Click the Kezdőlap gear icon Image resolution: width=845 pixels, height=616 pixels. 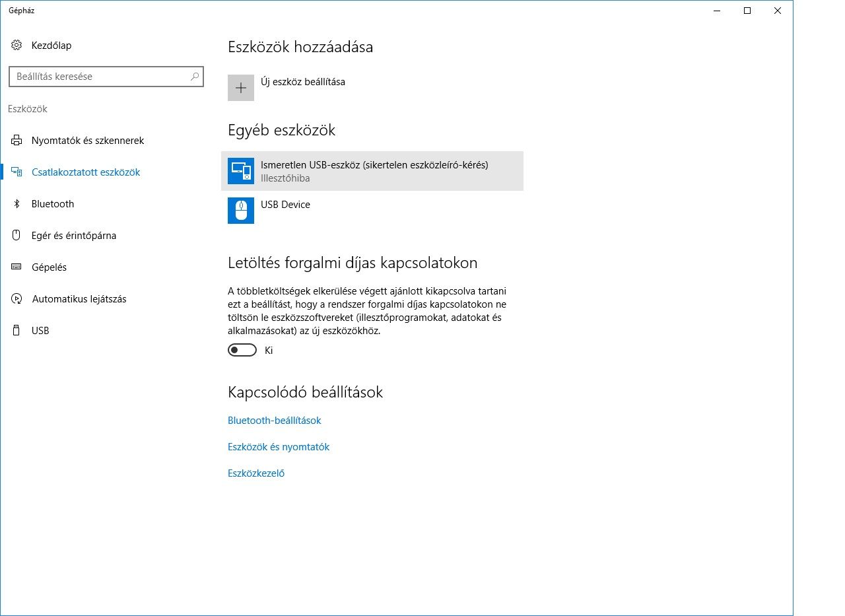[17, 46]
